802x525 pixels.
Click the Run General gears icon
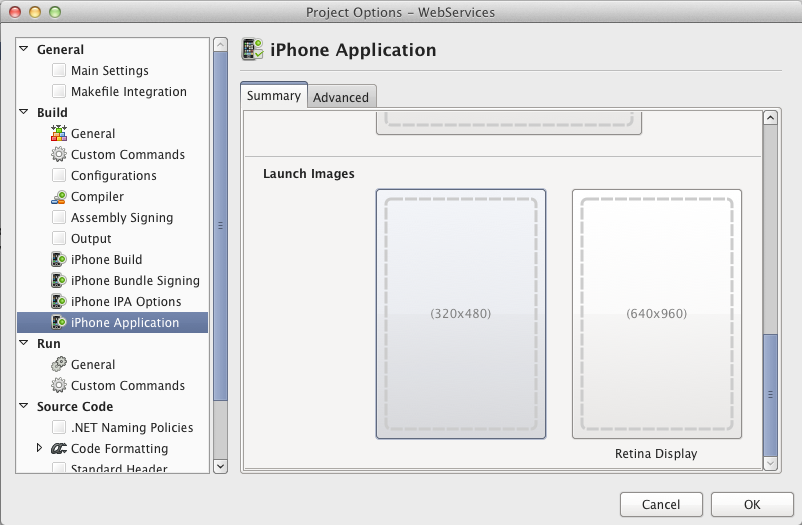pos(59,364)
